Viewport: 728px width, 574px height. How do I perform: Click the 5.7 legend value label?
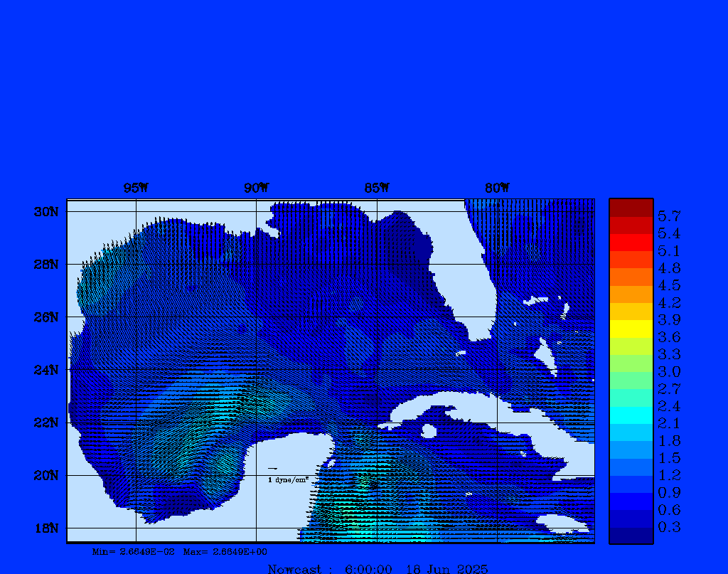click(x=669, y=216)
